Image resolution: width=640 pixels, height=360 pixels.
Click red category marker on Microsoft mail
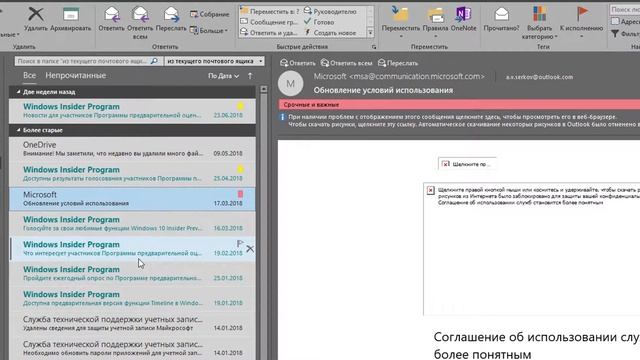[x=240, y=194]
